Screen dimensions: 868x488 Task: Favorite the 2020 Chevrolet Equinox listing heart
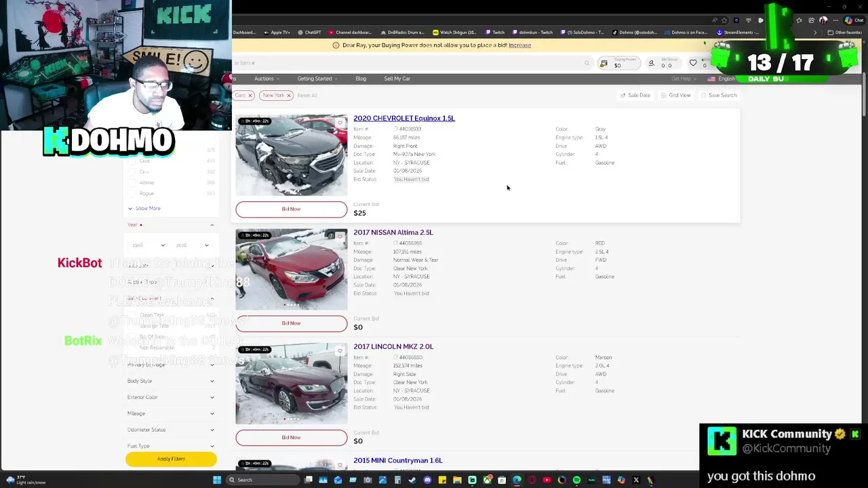[x=340, y=122]
